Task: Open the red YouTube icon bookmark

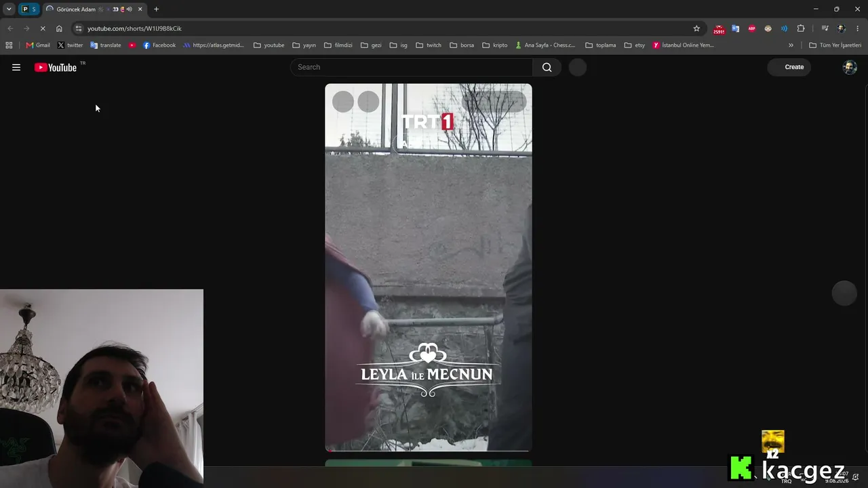Action: (x=132, y=45)
